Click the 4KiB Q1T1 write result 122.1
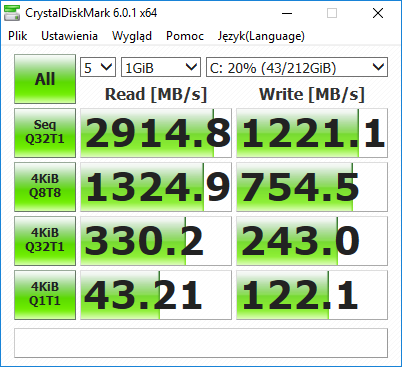 [312, 295]
